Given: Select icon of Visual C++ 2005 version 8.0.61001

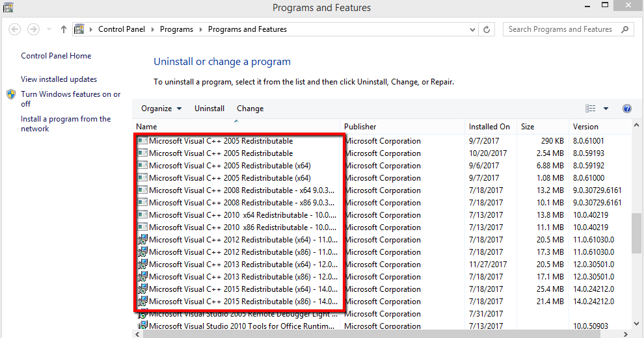Looking at the screenshot, I should click(x=142, y=140).
